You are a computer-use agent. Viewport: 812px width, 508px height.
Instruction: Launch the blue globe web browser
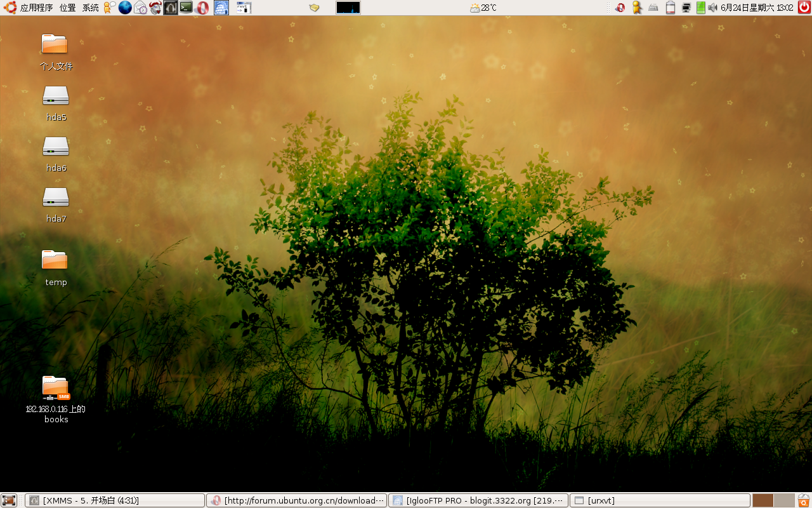pos(125,8)
